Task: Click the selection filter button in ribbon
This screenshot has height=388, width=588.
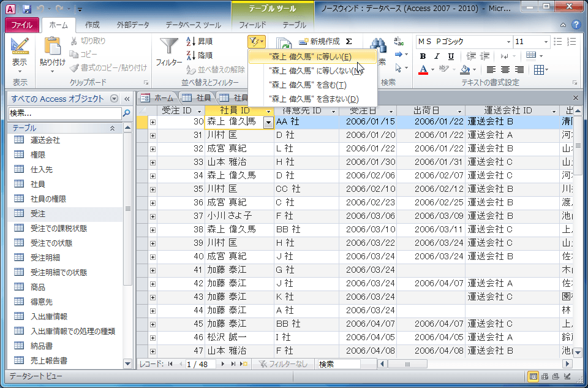Action: [257, 41]
